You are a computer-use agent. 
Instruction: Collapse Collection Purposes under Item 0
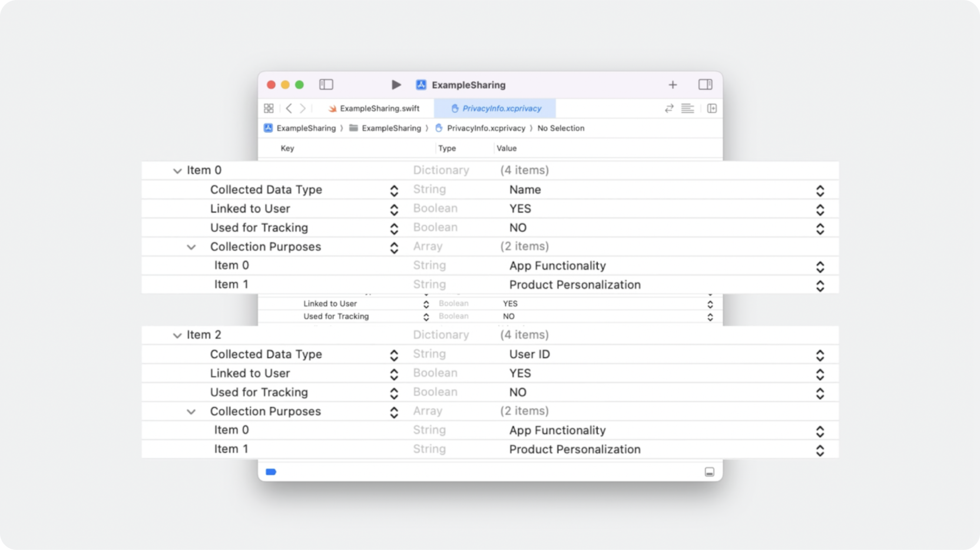pos(191,247)
